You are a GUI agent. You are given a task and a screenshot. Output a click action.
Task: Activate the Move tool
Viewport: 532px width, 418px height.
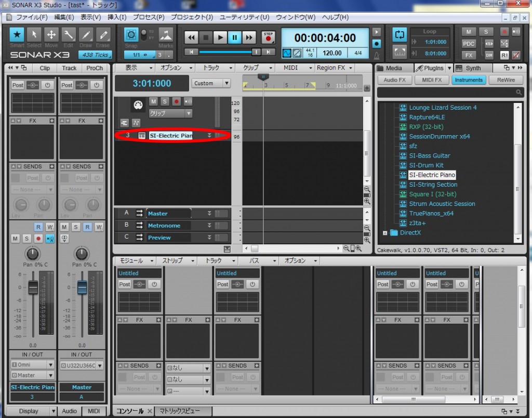[51, 35]
